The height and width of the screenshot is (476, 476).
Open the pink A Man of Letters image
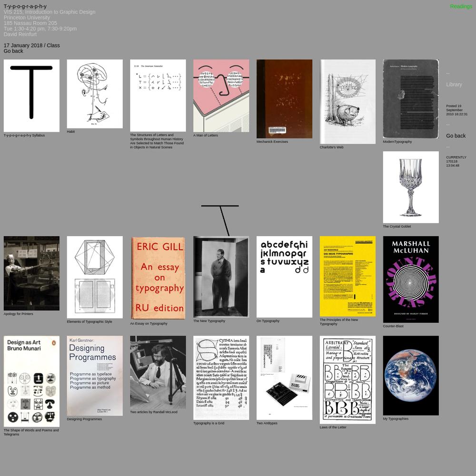(221, 96)
